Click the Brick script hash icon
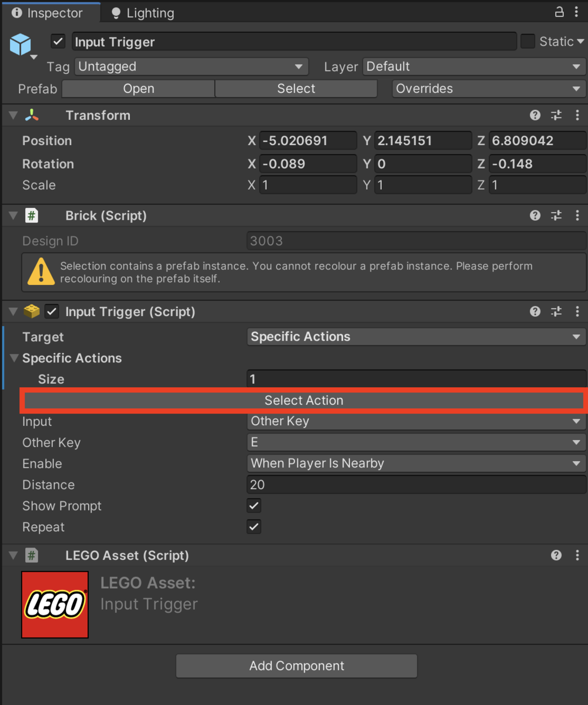588x705 pixels. (x=32, y=216)
